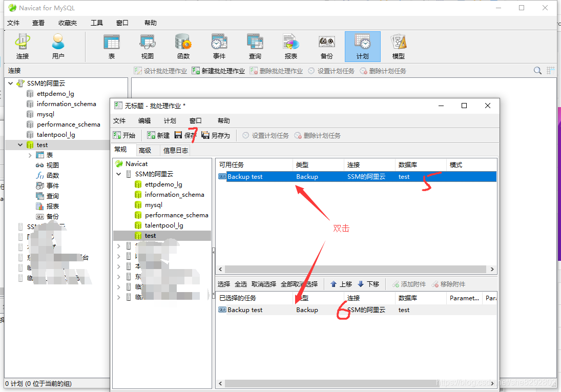Open 编辑 menu in batch job dialog

pyautogui.click(x=144, y=120)
